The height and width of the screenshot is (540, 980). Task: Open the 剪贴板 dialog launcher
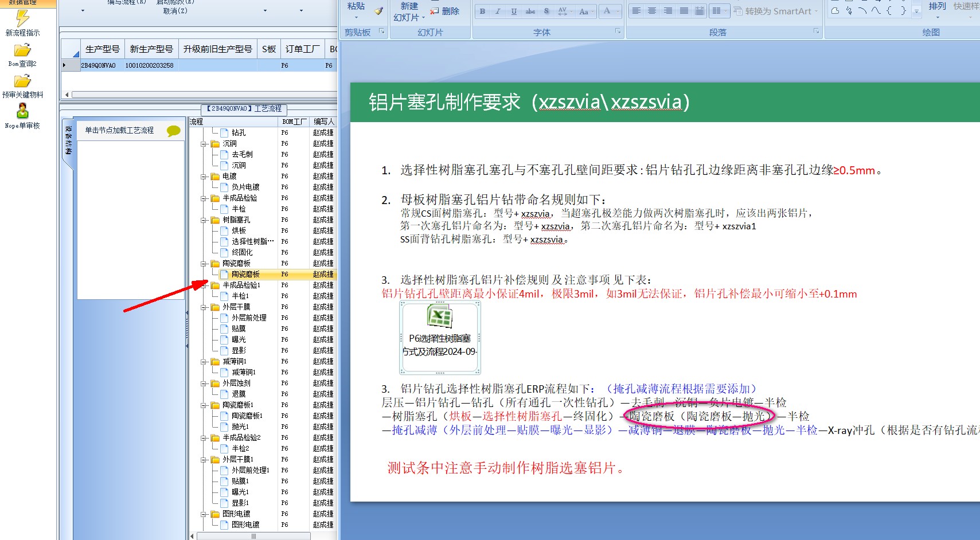coord(381,32)
